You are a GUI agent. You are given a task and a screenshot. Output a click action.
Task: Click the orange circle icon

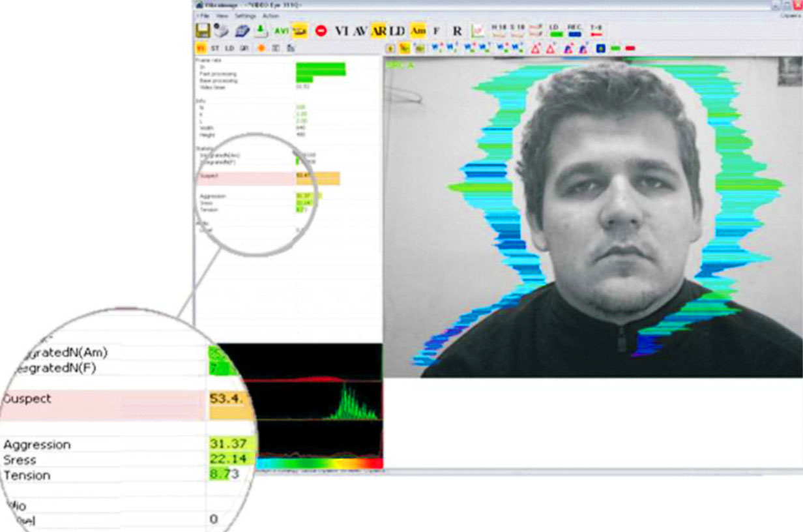coord(261,48)
